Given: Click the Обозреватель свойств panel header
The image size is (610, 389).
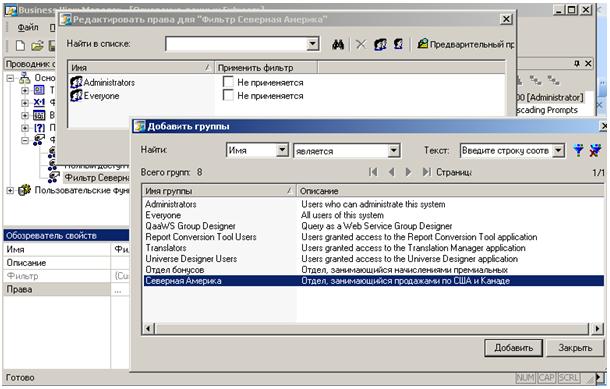Looking at the screenshot, I should [66, 235].
